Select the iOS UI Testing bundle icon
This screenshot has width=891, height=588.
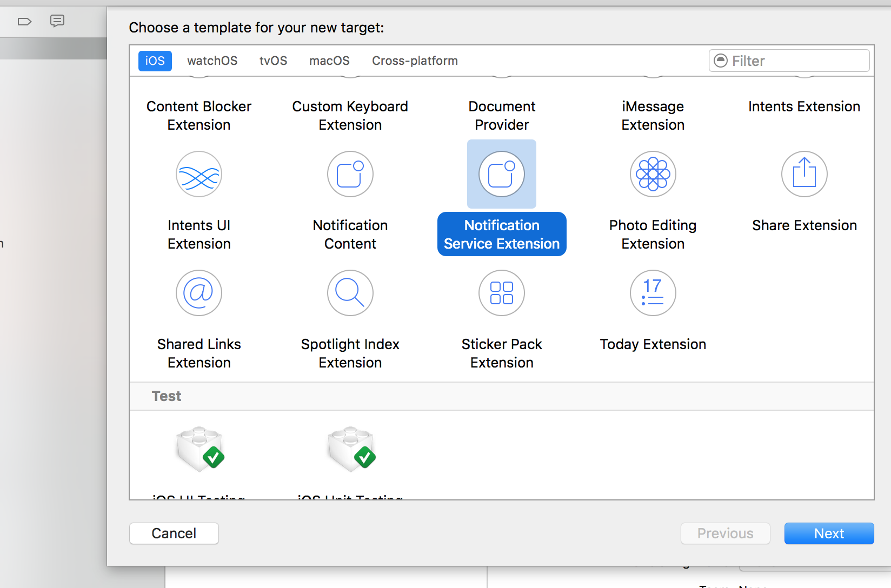click(200, 449)
